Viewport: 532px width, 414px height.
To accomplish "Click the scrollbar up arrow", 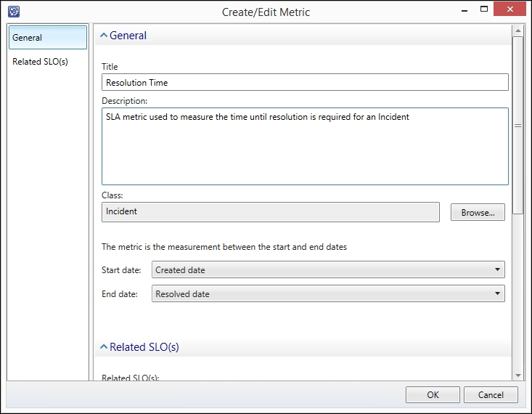I will (x=517, y=31).
